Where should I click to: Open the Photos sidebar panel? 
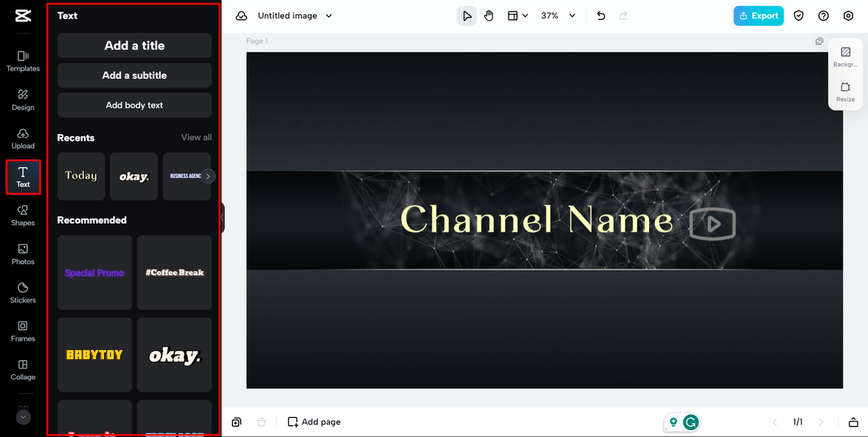point(23,254)
